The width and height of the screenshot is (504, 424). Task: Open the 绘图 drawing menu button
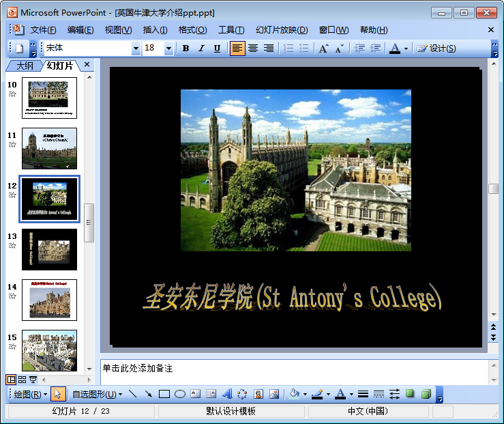coord(30,394)
